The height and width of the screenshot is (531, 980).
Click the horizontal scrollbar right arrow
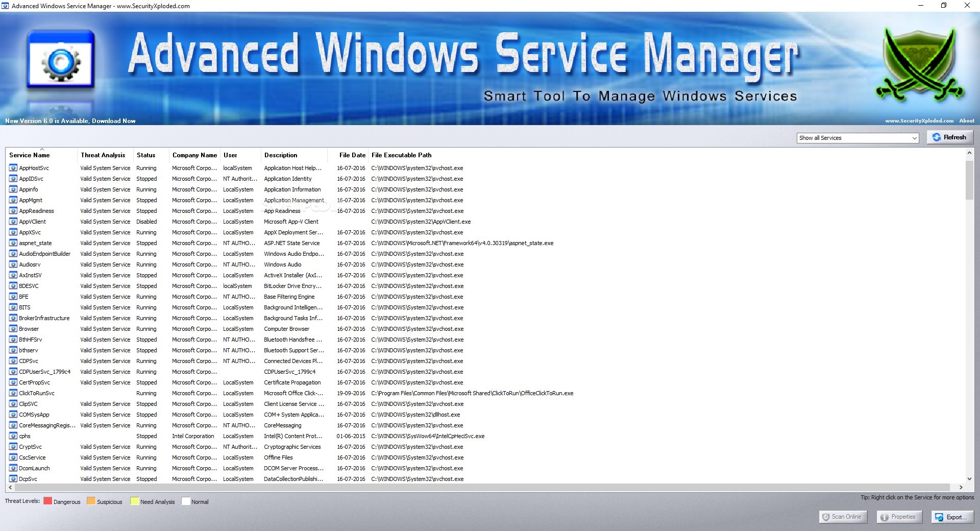coord(961,488)
